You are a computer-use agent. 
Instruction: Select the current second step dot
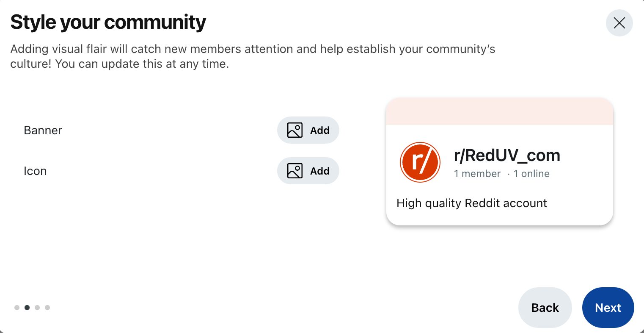27,308
